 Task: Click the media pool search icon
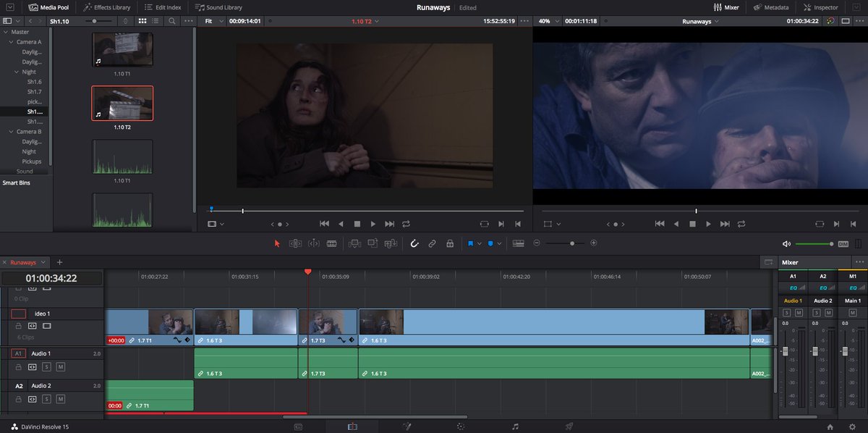tap(171, 22)
